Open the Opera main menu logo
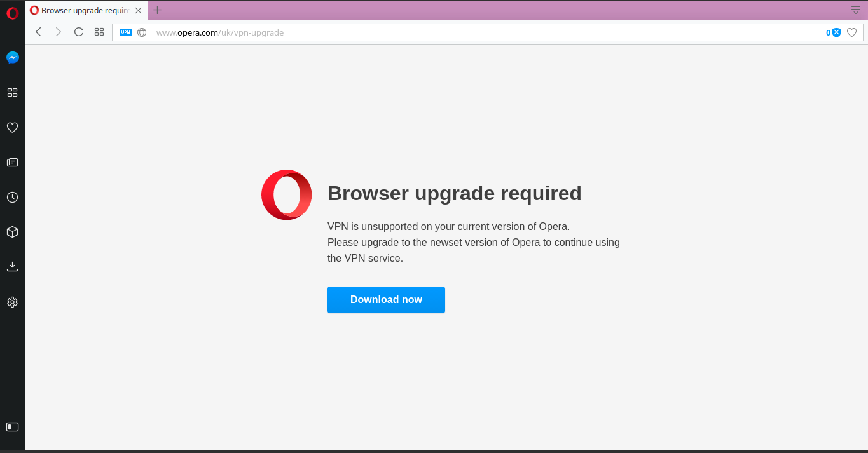This screenshot has width=868, height=453. coord(12,13)
